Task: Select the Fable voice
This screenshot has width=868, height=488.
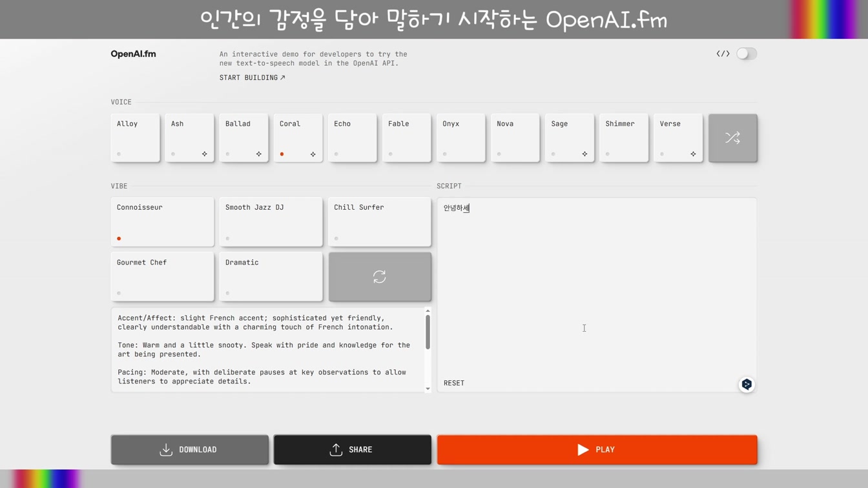Action: (406, 138)
